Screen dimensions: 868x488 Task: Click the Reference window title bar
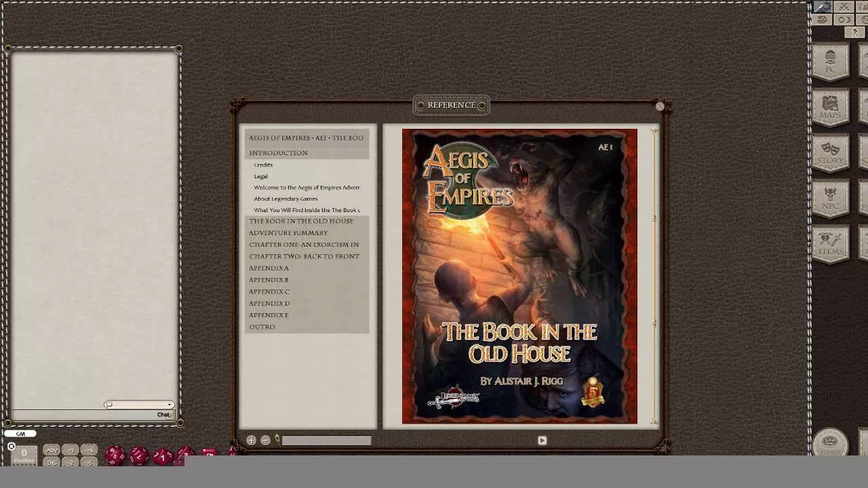click(x=452, y=105)
